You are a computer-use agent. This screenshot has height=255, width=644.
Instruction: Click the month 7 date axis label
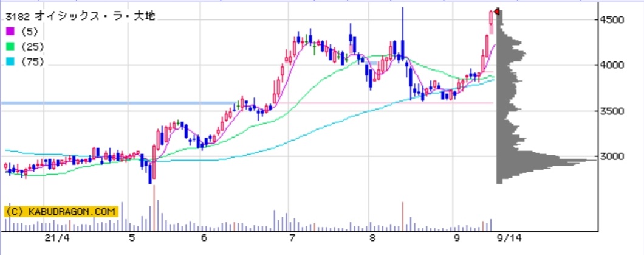(x=292, y=238)
